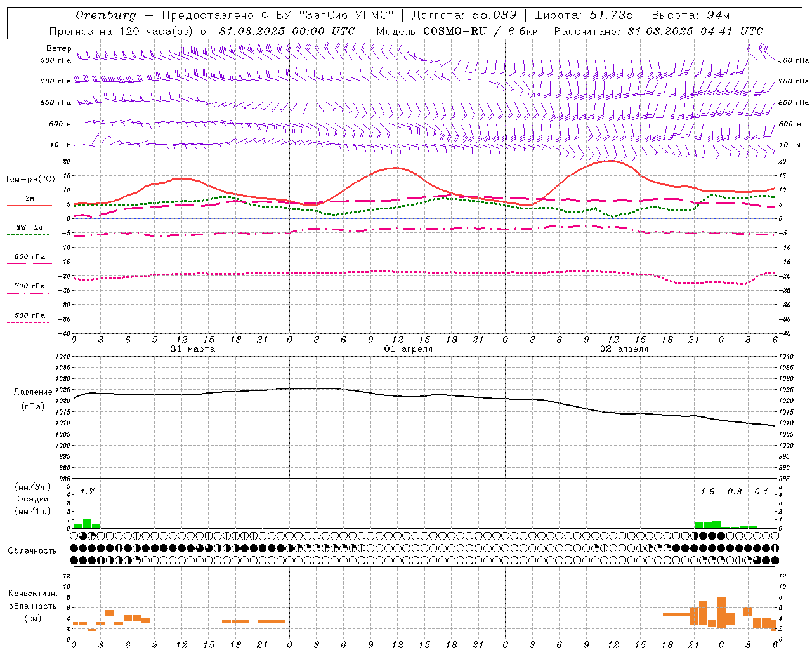Screen dimensions: 812x650
Task: Click the "Конвективн." convective cloud label
Action: pyautogui.click(x=32, y=594)
